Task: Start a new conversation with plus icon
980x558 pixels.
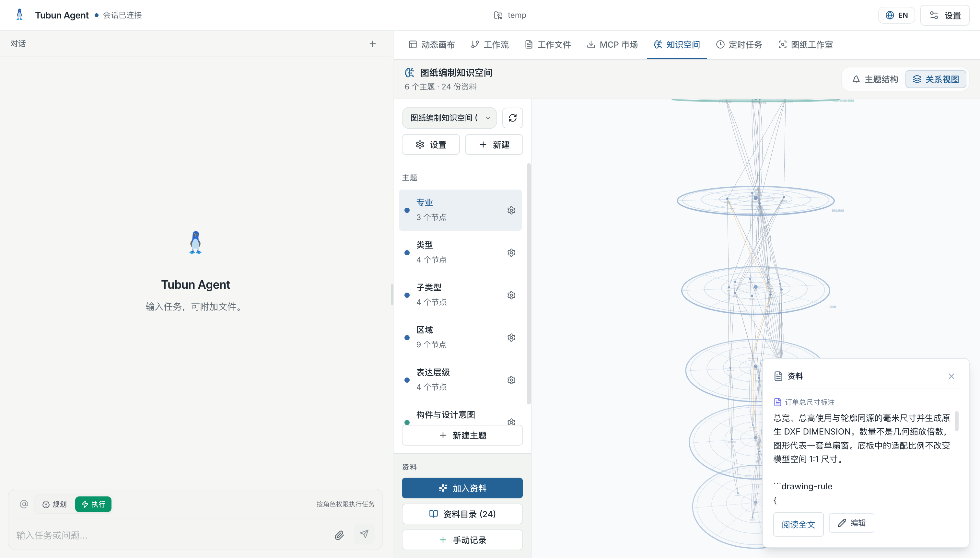Action: point(373,44)
